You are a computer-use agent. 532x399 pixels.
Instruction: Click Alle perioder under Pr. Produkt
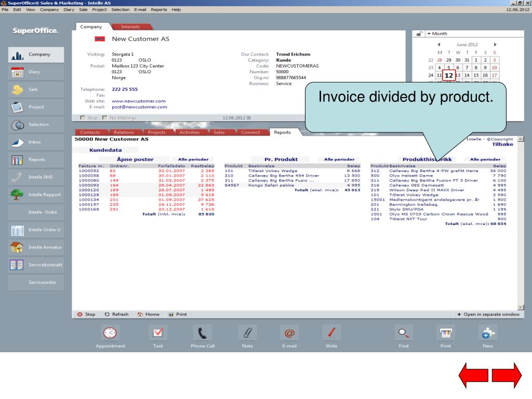(x=339, y=159)
